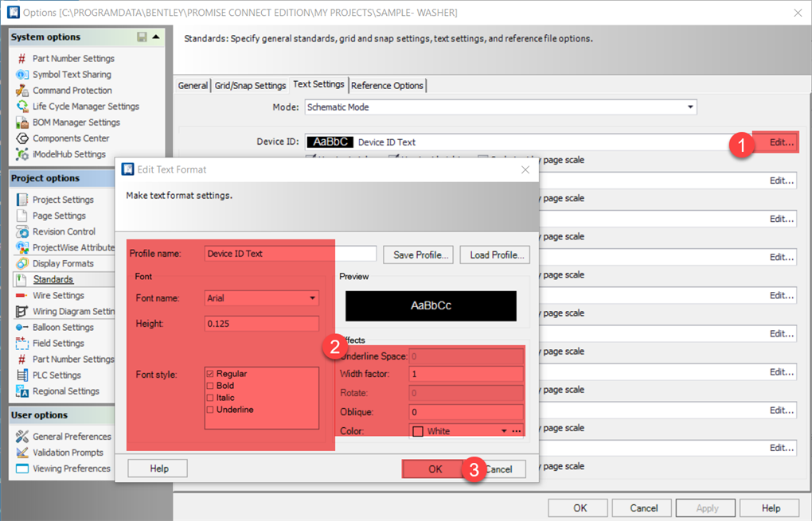The image size is (812, 521).
Task: Click Help in Edit Text Format dialog
Action: (x=158, y=469)
